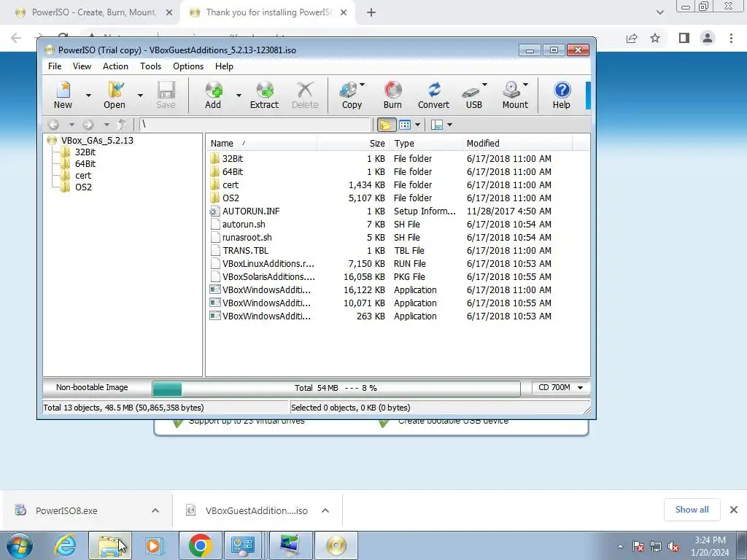Screen dimensions: 747x560
Task: Open the PowerISO8.exe download options chevron
Action: pos(155,510)
